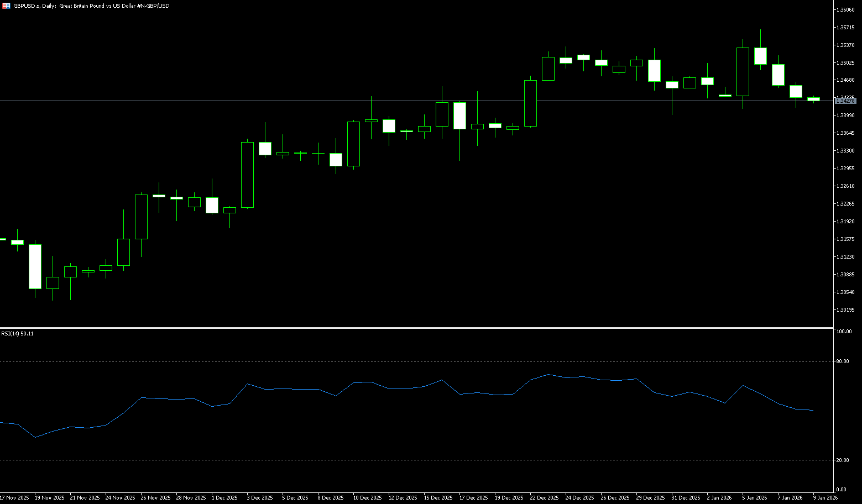
Task: Select the big bearish candle on 19 Nov 2025
Action: (x=35, y=266)
